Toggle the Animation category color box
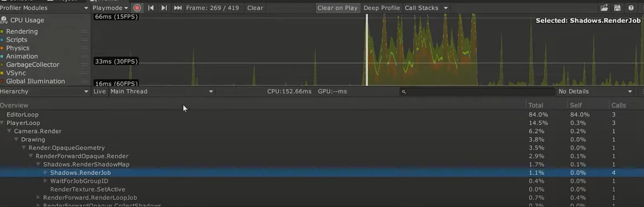Viewport: 644px width, 207px height. [x=2, y=56]
